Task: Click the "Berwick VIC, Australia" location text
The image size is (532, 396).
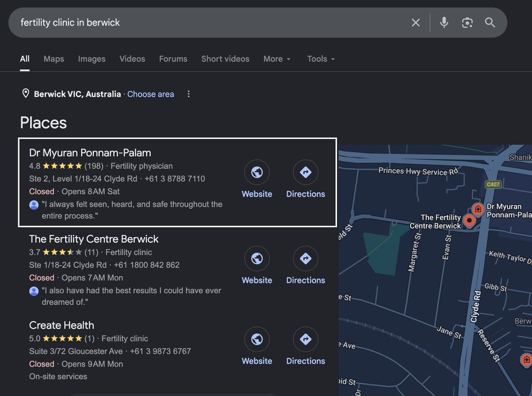Action: [x=78, y=94]
